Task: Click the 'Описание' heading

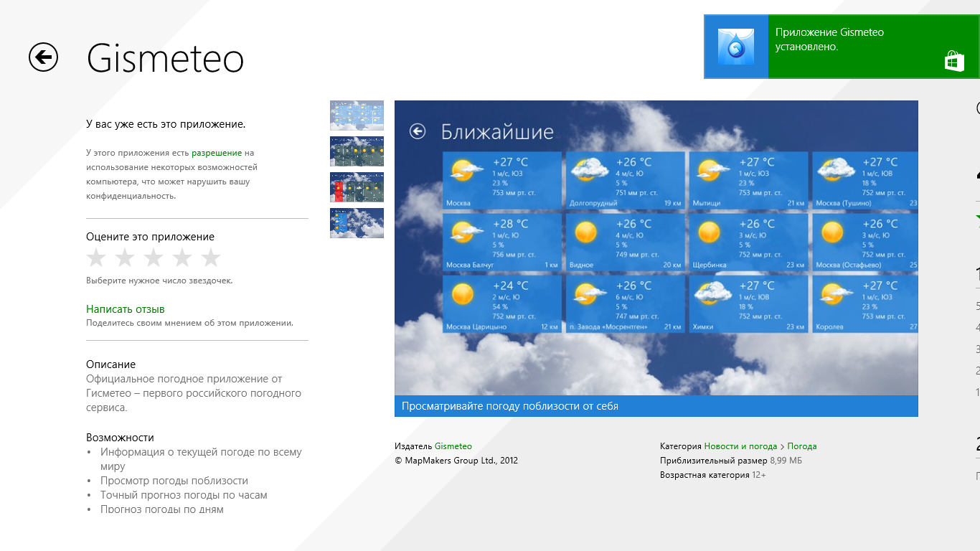Action: coord(110,364)
